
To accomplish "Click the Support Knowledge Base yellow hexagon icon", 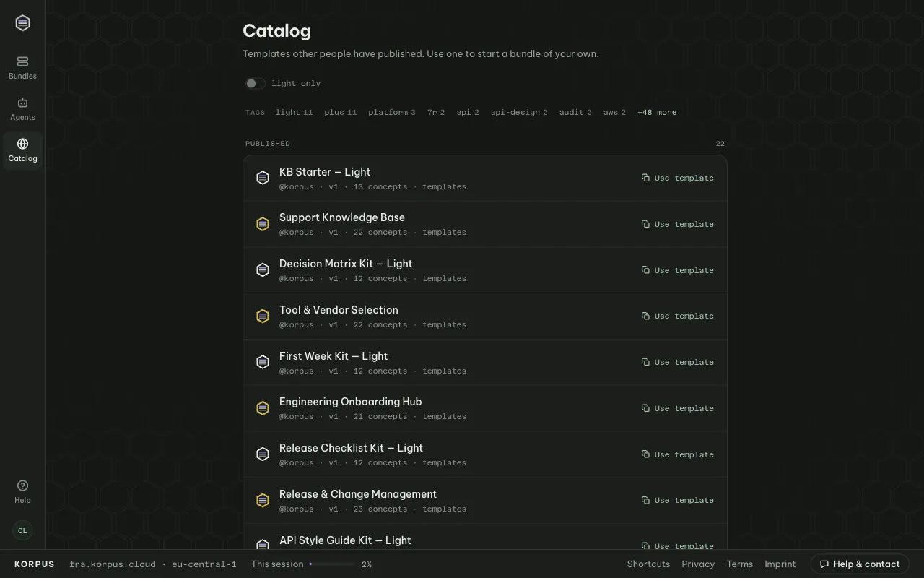I will pos(263,224).
